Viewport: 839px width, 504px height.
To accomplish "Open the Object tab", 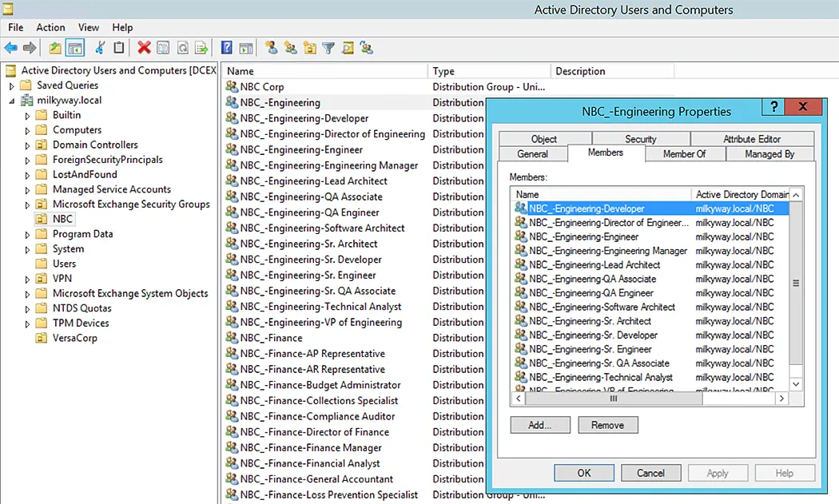I will [x=544, y=139].
